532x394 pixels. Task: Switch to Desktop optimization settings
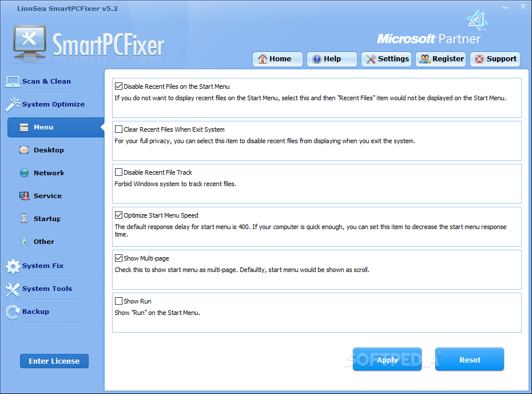[x=49, y=150]
